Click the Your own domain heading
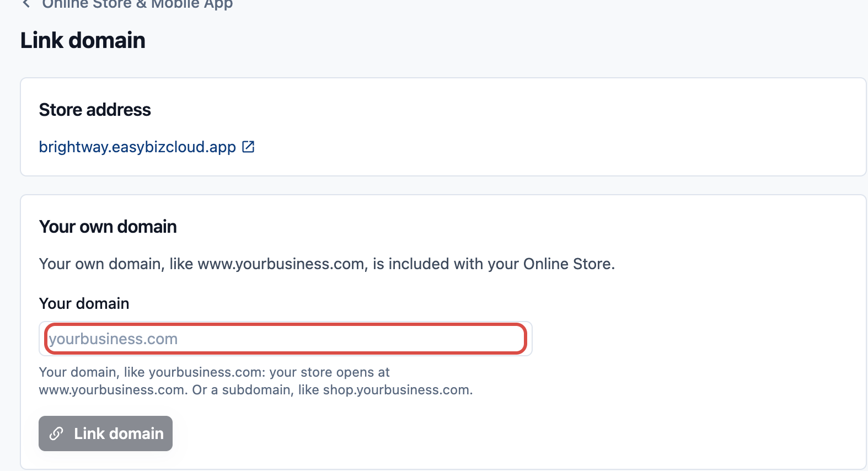This screenshot has width=868, height=471. coord(108,227)
